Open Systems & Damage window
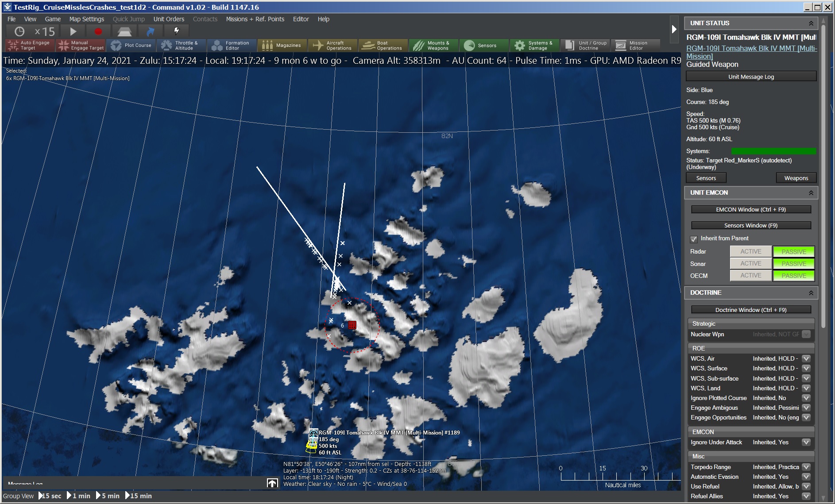835x504 pixels. point(534,45)
